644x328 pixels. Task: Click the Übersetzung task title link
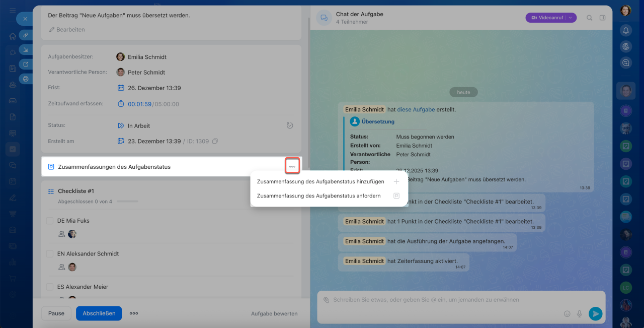378,121
